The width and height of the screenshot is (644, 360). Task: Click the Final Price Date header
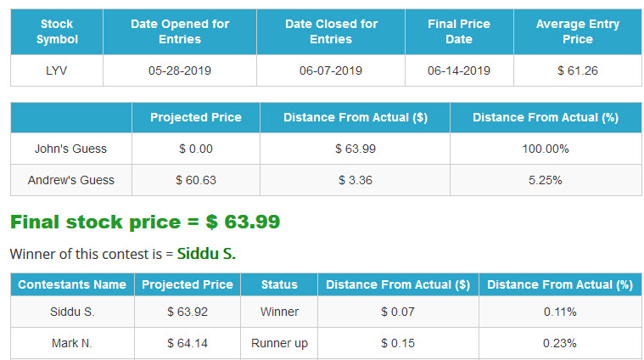[459, 31]
